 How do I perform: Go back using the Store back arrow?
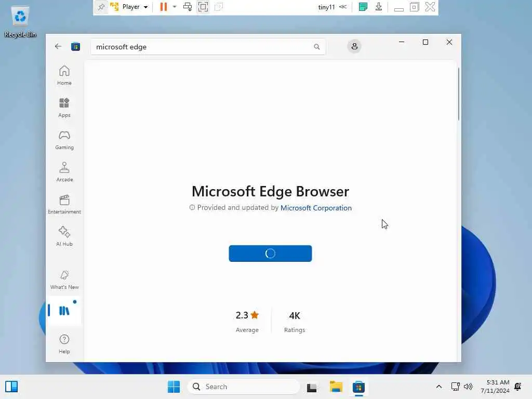pos(58,46)
